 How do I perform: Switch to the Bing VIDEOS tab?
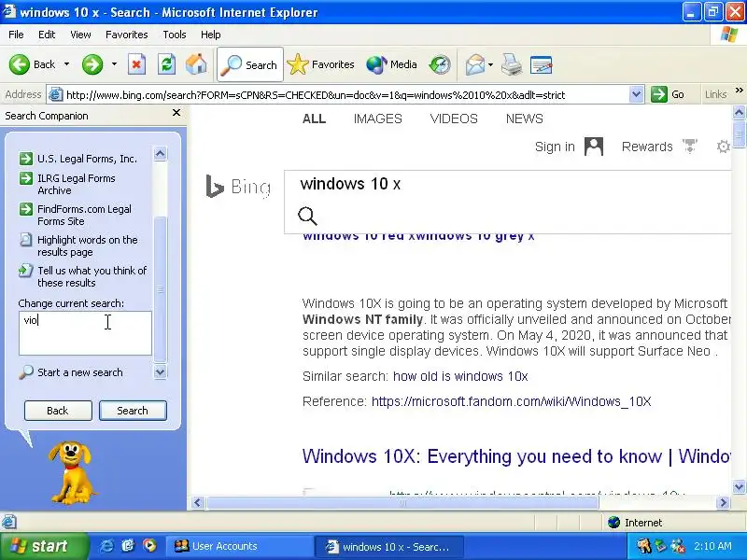coord(454,119)
